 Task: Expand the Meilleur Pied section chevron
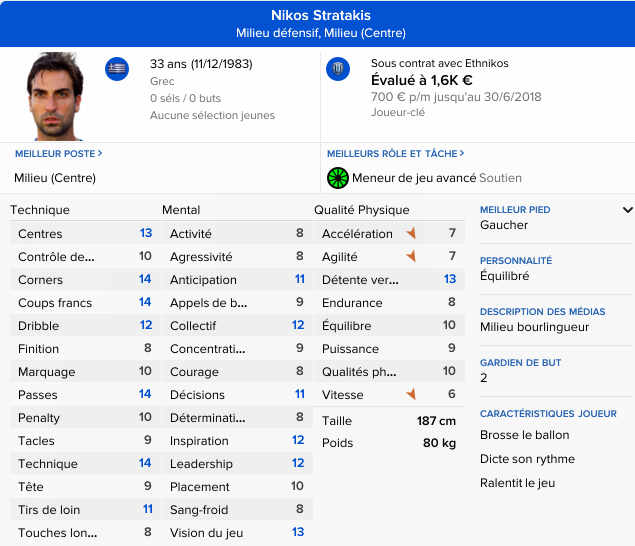(x=627, y=210)
